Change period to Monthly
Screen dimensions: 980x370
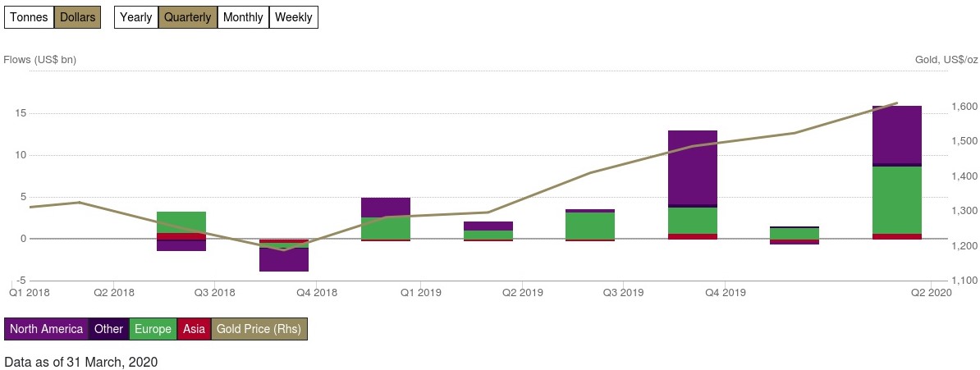243,17
